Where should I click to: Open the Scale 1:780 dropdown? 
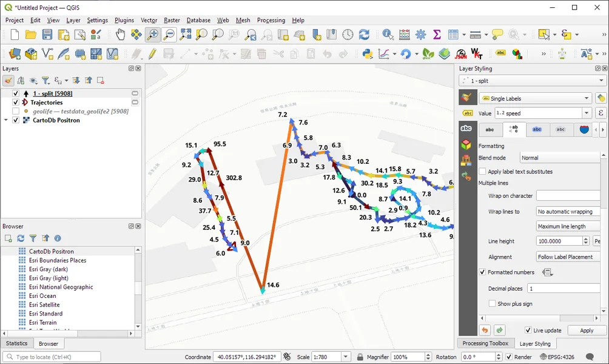tap(346, 357)
